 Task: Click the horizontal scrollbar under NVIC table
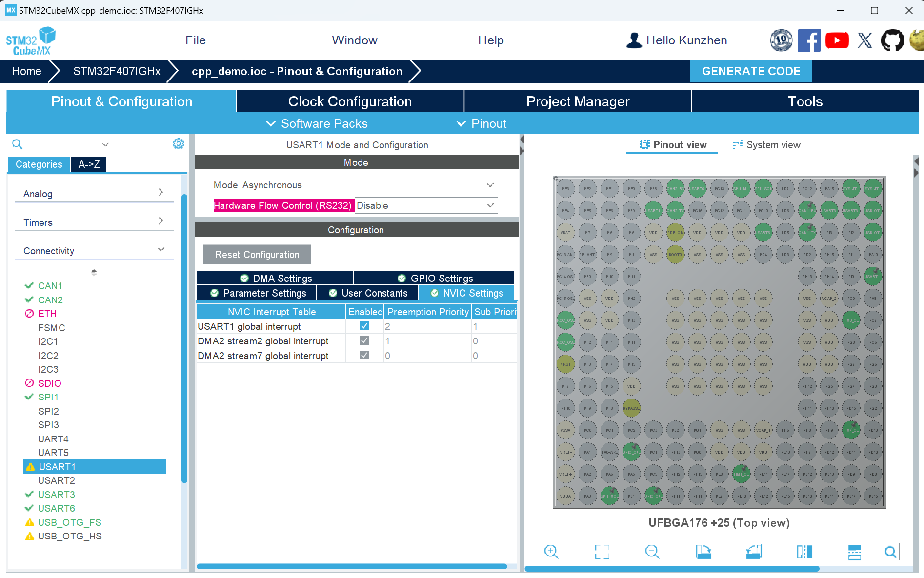351,566
